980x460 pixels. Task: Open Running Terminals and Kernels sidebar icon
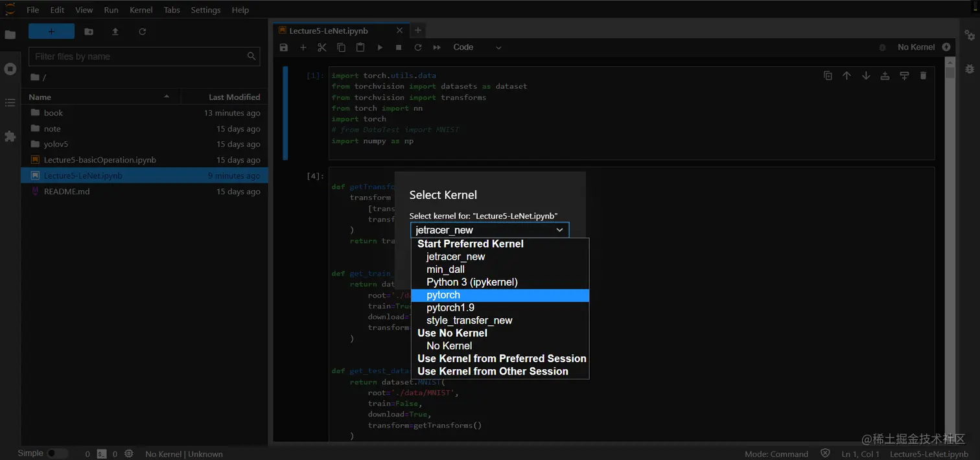pos(10,69)
